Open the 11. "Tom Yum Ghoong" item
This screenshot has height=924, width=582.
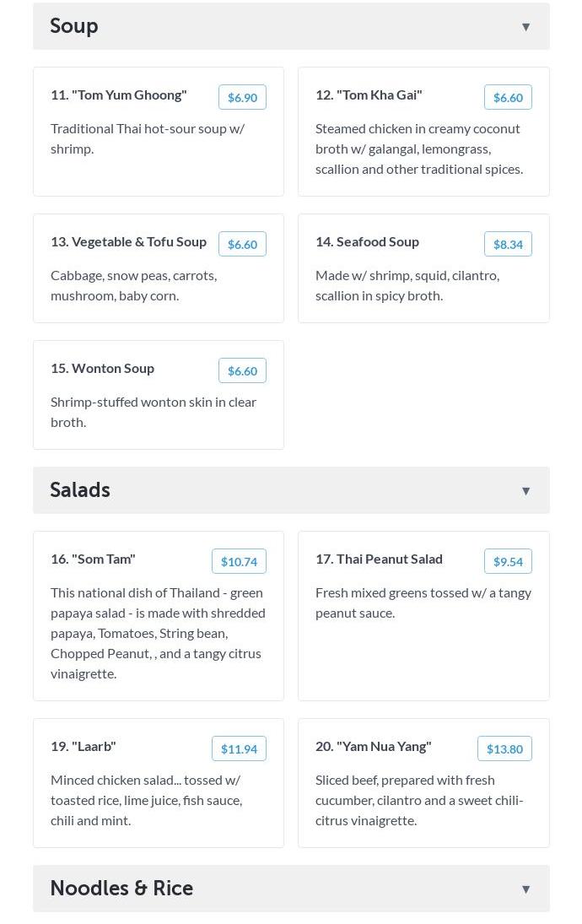pos(119,95)
